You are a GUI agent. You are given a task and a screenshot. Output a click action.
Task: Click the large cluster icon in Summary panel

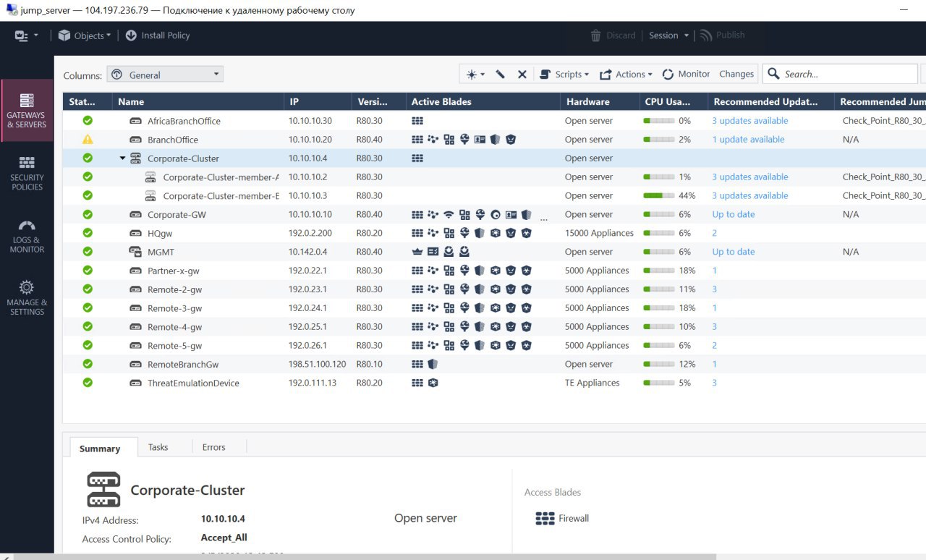coord(103,490)
